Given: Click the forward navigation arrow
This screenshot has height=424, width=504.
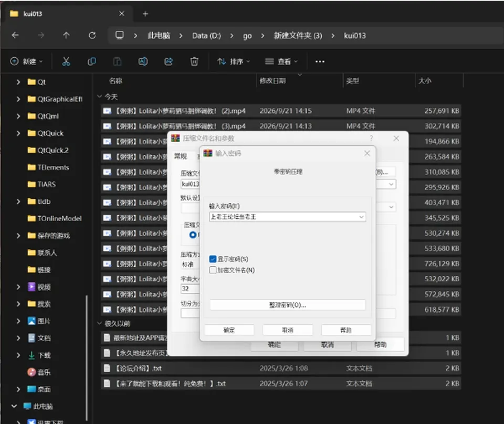Looking at the screenshot, I should pyautogui.click(x=41, y=35).
